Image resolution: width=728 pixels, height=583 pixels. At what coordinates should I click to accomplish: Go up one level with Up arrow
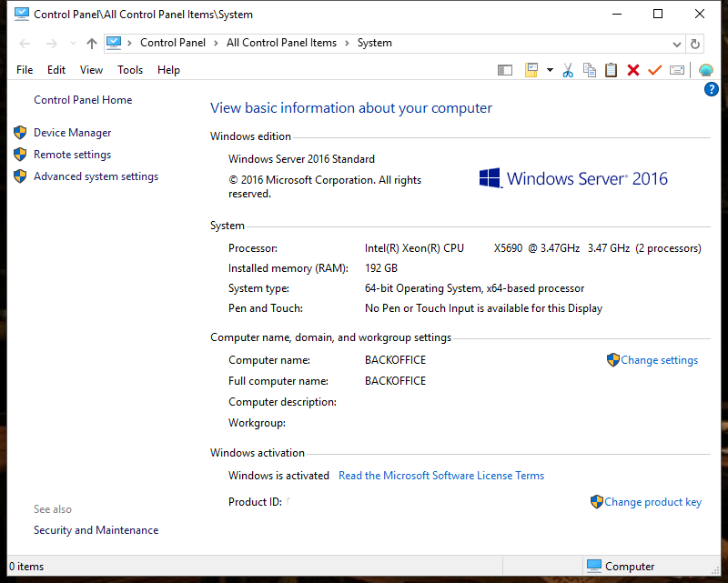point(92,44)
